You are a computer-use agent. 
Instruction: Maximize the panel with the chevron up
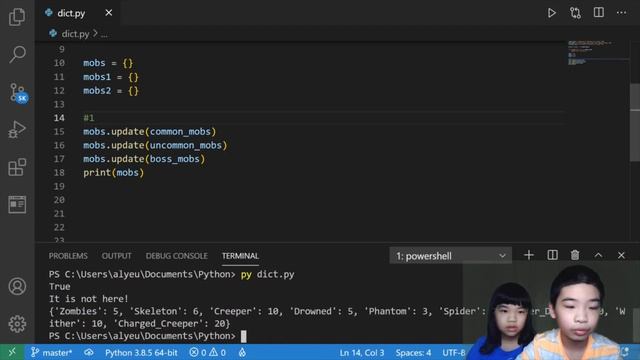coord(598,255)
